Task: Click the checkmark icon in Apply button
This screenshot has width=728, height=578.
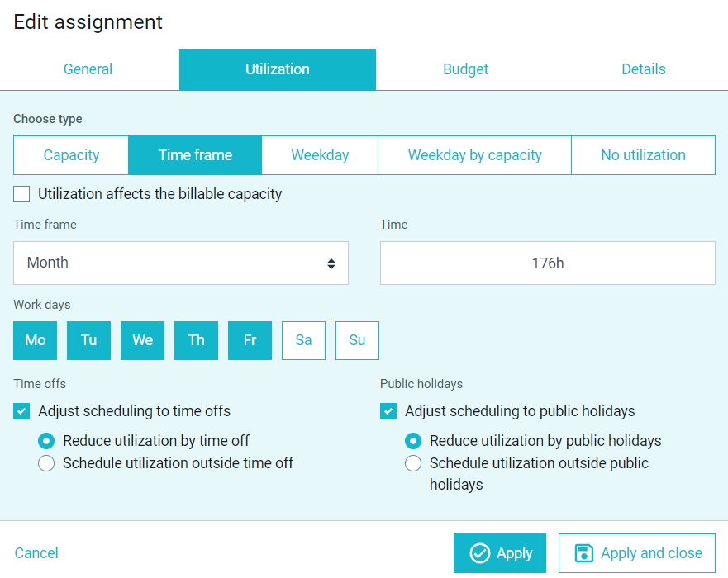Action: [479, 553]
